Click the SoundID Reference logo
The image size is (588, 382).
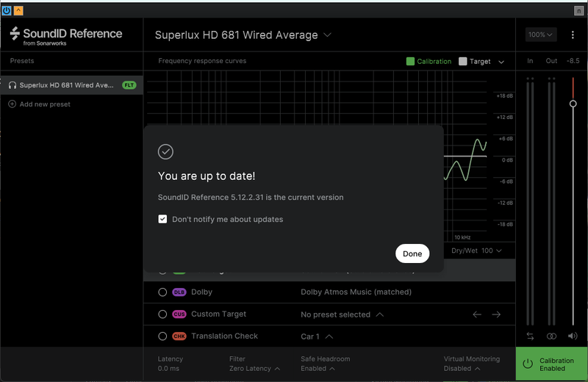tap(66, 36)
